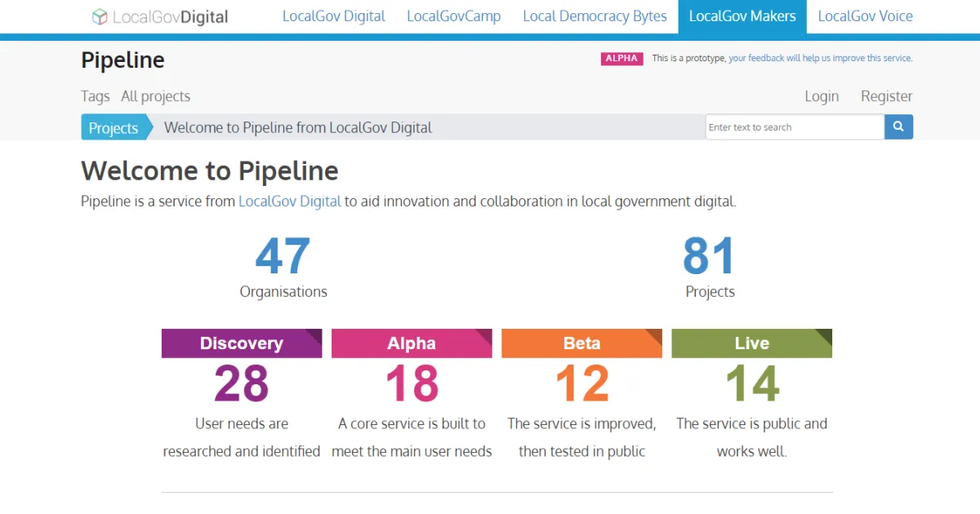Go to Local Democracy Bytes tab

595,16
